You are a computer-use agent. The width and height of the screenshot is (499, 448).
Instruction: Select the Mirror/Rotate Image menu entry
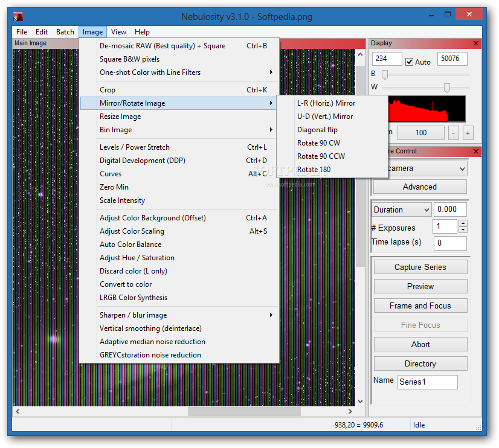coord(179,103)
